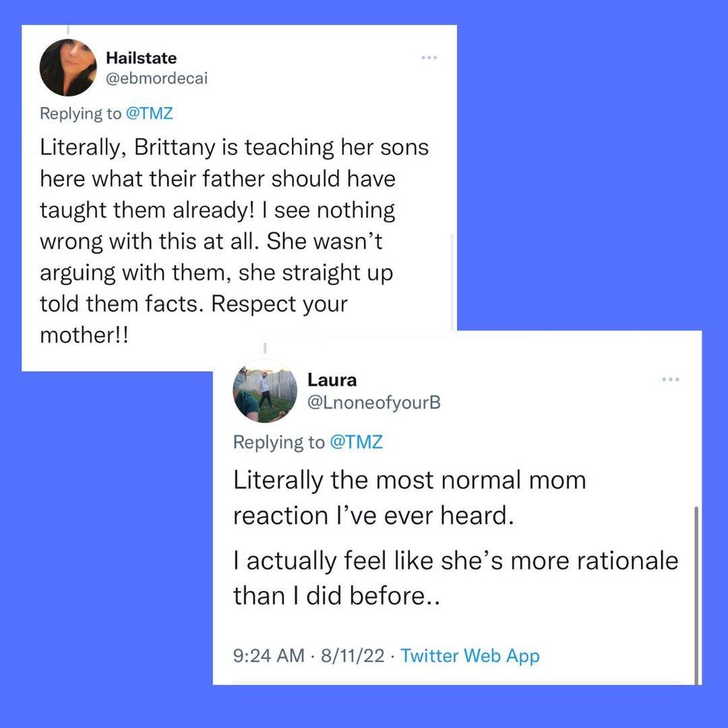Click Laura's 'most normal mom reaction' text
This screenshot has width=728, height=728.
(409, 497)
